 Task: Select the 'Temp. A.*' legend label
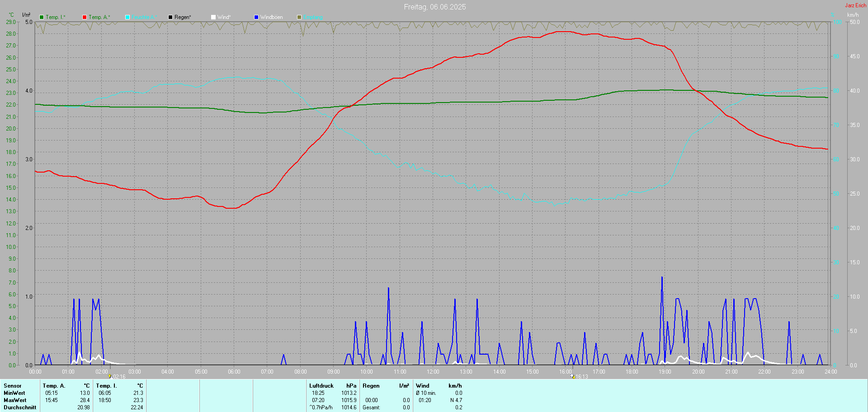pyautogui.click(x=99, y=17)
